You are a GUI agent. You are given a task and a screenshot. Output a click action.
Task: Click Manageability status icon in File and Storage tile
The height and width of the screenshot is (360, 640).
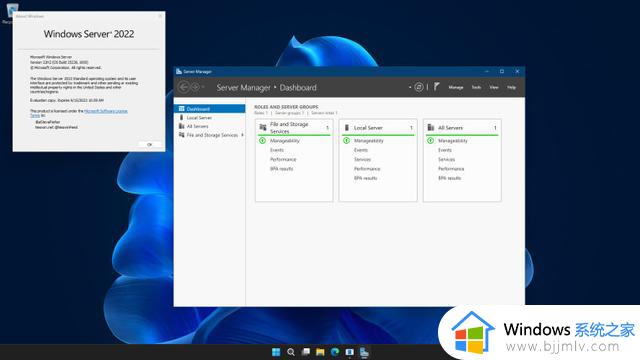(x=262, y=140)
